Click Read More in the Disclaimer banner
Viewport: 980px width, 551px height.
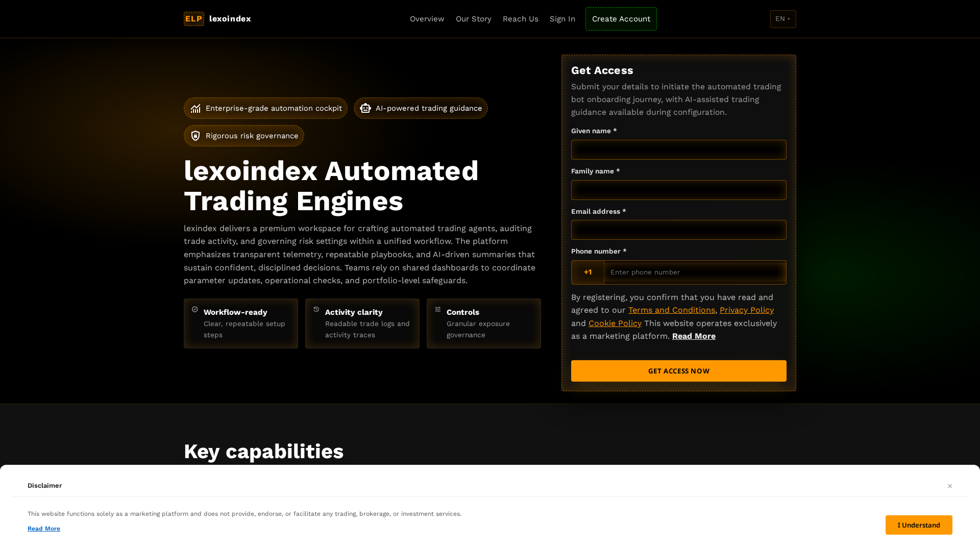pyautogui.click(x=44, y=529)
